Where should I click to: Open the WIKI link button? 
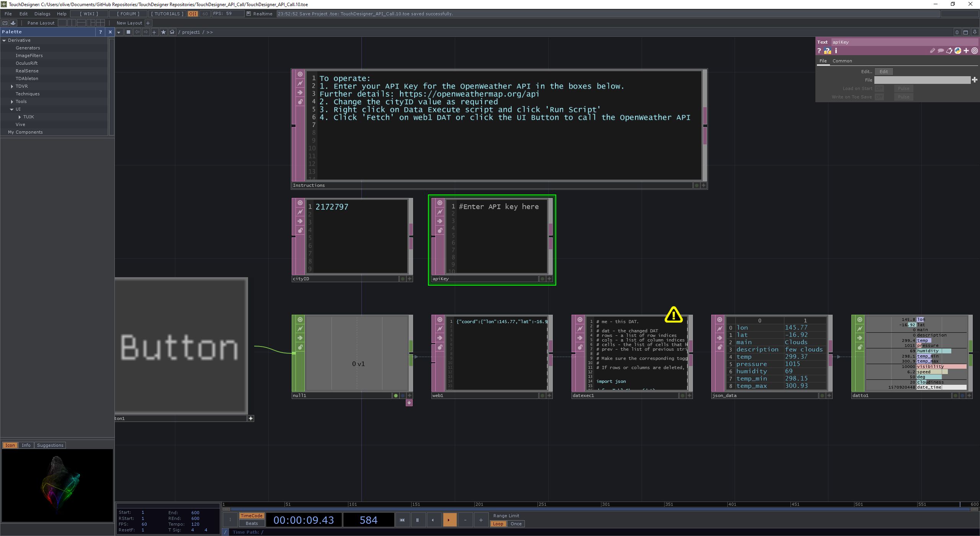[89, 14]
